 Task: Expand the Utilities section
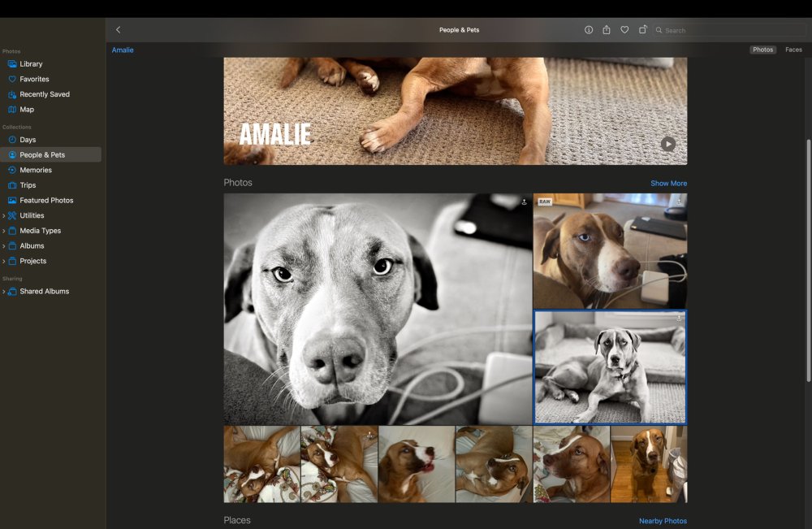pos(3,215)
